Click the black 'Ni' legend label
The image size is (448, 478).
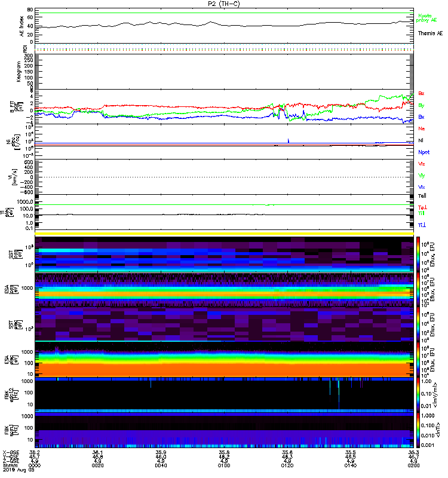coord(421,140)
